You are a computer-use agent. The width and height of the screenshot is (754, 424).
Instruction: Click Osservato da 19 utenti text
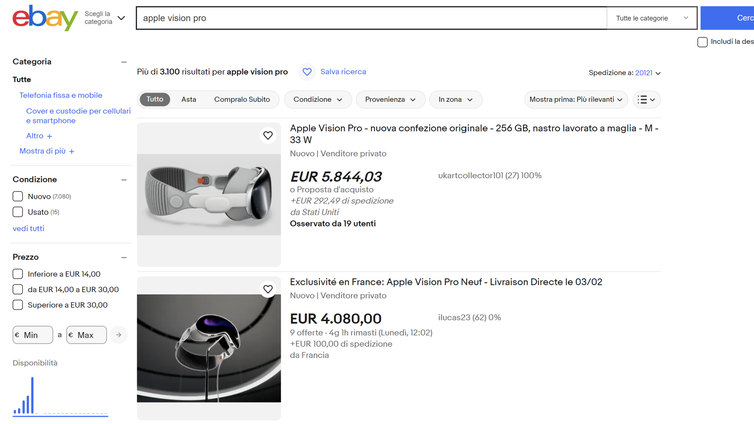pyautogui.click(x=333, y=224)
